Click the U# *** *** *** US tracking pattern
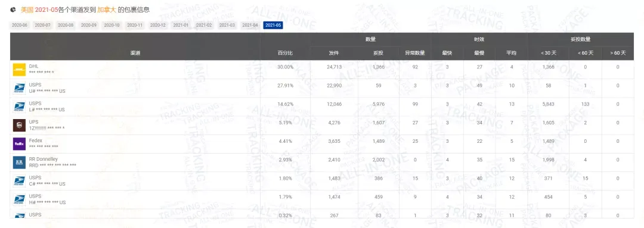This screenshot has height=228, width=644. (47, 91)
